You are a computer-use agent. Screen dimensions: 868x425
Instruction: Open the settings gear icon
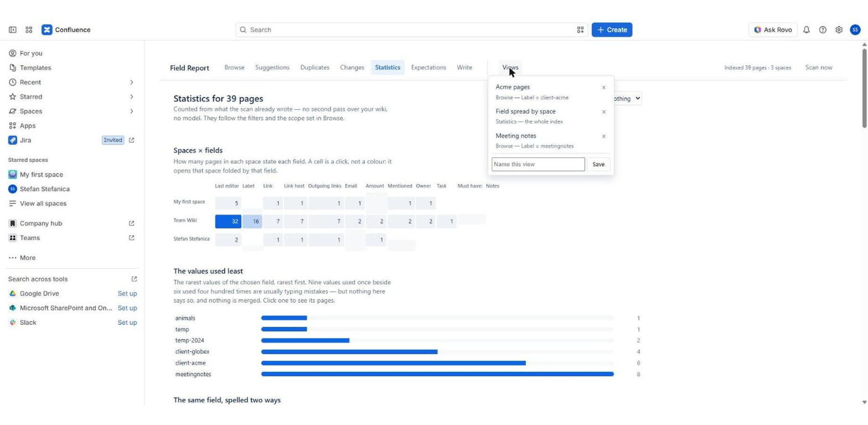click(839, 30)
